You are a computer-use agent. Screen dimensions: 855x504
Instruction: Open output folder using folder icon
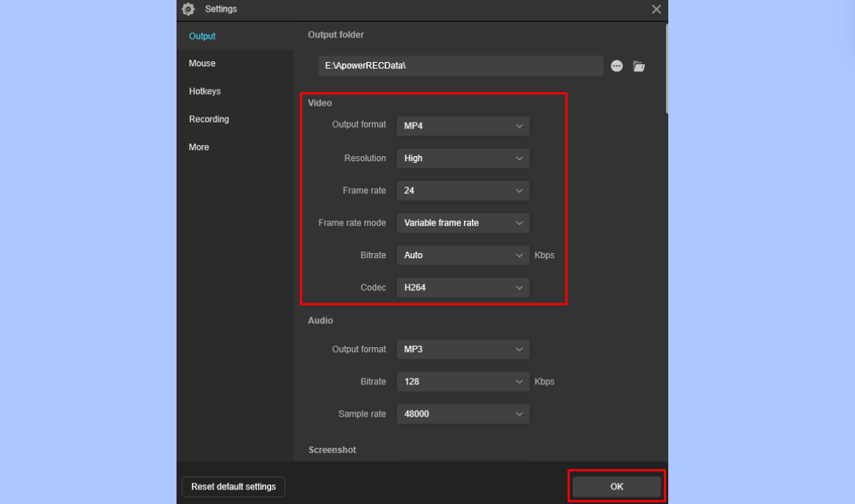click(x=638, y=66)
